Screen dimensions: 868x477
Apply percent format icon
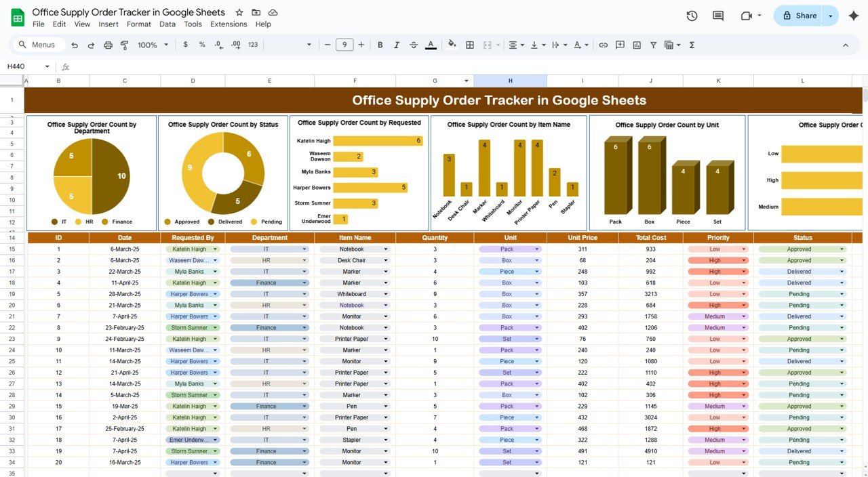tap(202, 45)
